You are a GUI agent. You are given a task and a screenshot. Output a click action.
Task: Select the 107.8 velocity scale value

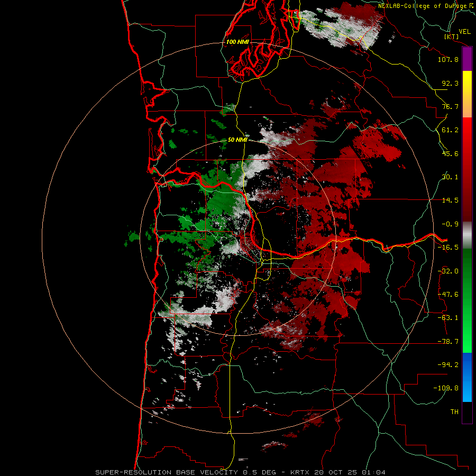click(x=448, y=59)
